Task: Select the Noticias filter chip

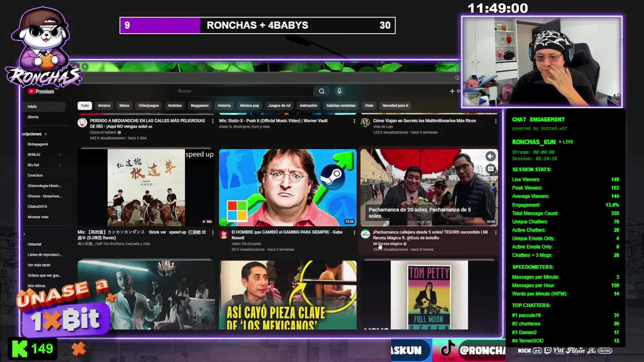Action: (x=175, y=106)
